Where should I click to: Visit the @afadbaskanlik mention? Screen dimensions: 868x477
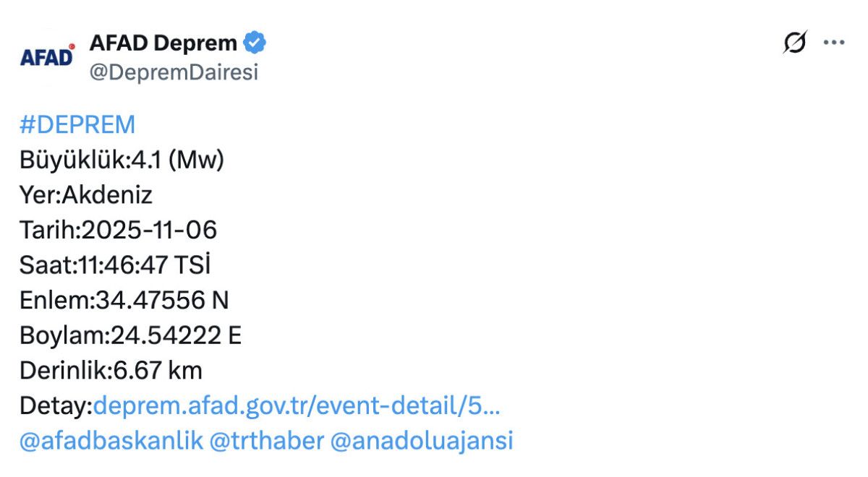point(111,441)
